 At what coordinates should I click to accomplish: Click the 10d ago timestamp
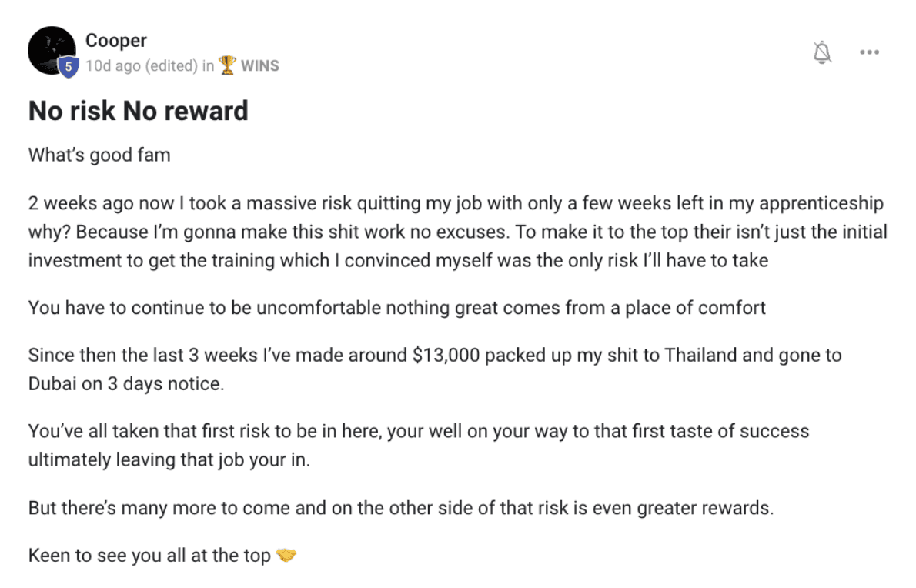click(x=112, y=65)
